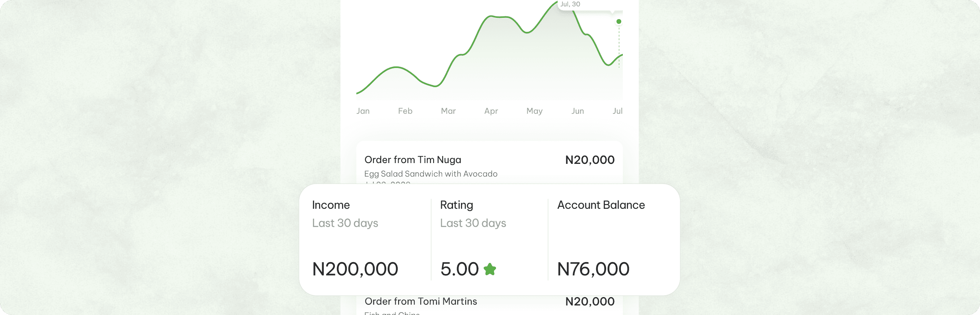This screenshot has height=315, width=980.
Task: Open the Order from Tomi Martins entry
Action: click(x=421, y=301)
